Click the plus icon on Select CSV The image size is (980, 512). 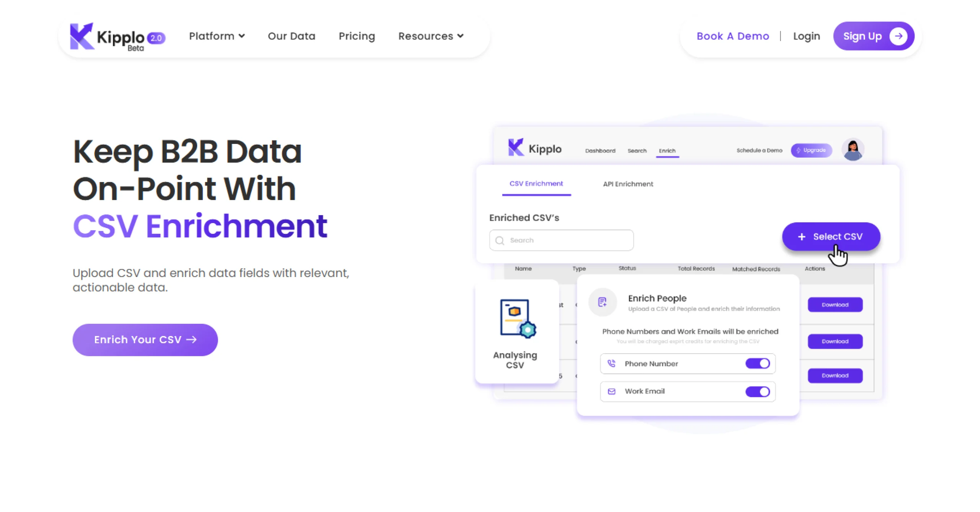pyautogui.click(x=801, y=236)
